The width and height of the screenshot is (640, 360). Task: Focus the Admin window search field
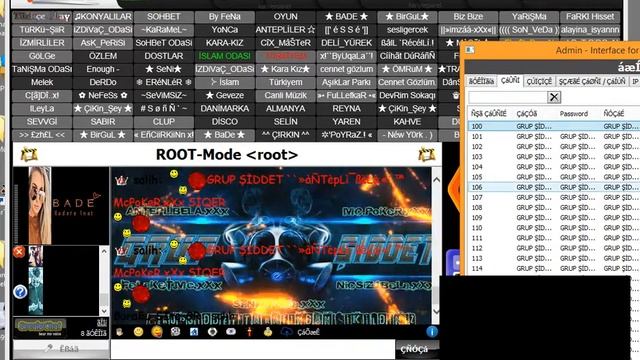(508, 97)
